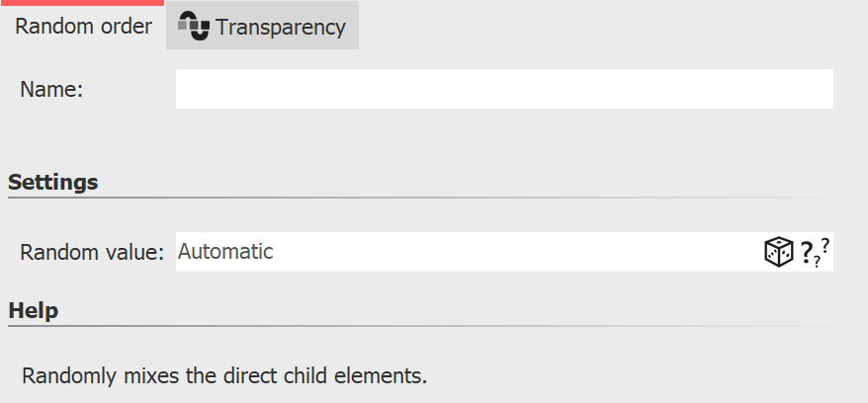The height and width of the screenshot is (403, 868).
Task: Select the "Automatic" text in Random value
Action: coord(225,252)
